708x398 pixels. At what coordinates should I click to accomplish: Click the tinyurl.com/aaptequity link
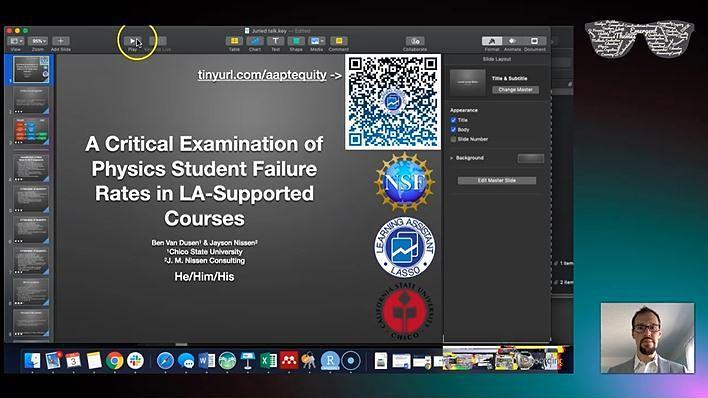pos(262,75)
